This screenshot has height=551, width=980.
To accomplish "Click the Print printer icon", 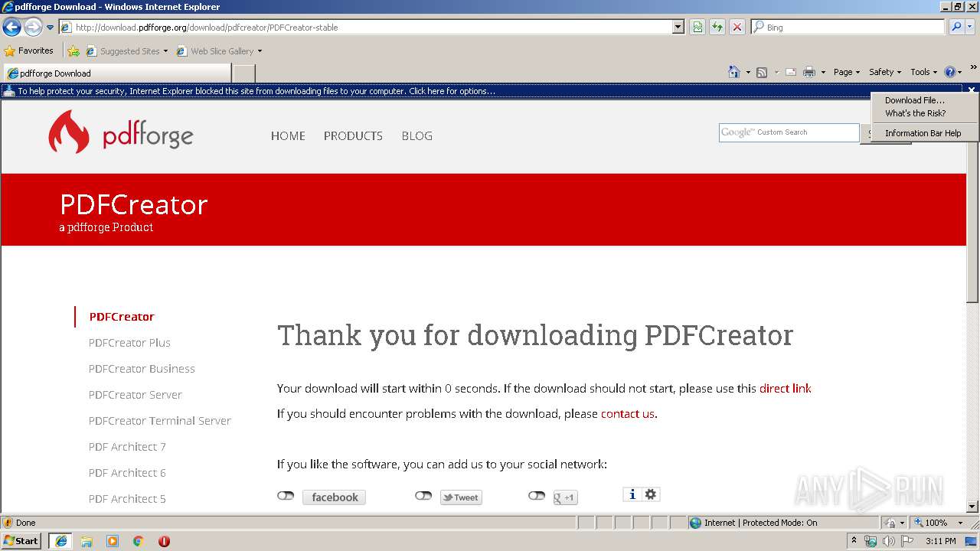I will [809, 72].
